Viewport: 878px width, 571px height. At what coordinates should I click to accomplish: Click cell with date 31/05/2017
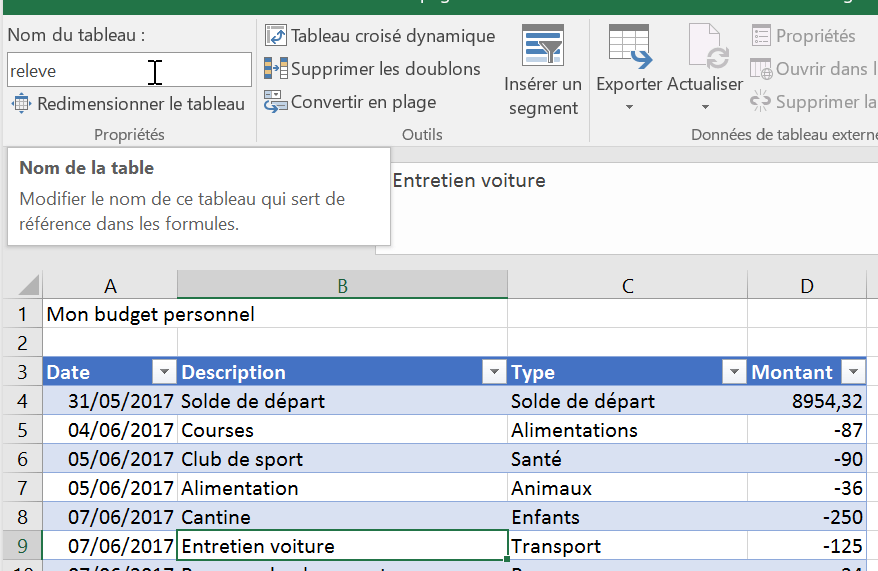(x=110, y=401)
